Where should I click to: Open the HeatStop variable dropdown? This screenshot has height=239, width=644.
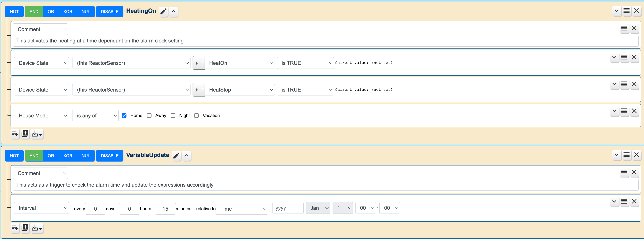[x=240, y=90]
